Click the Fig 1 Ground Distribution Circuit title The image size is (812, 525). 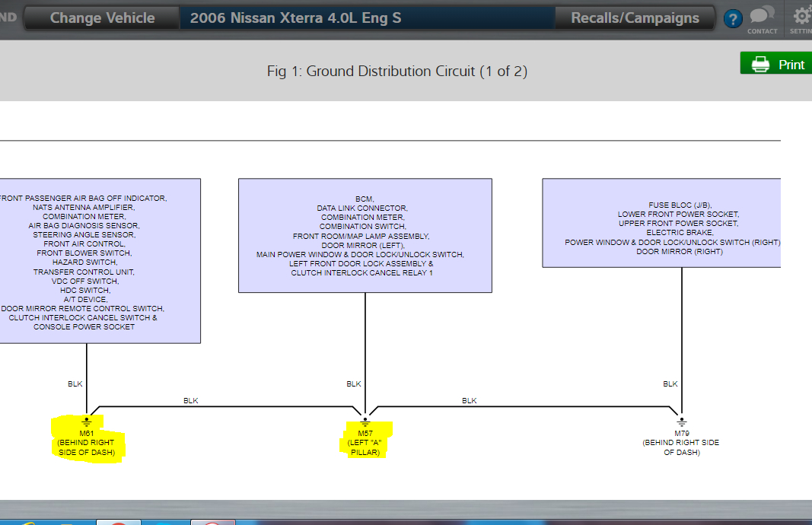pyautogui.click(x=396, y=71)
